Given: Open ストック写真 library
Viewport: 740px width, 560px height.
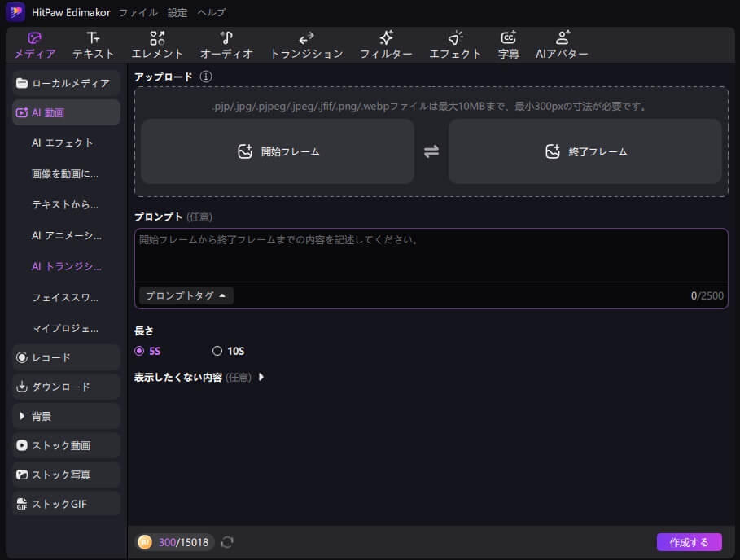Looking at the screenshot, I should (66, 475).
